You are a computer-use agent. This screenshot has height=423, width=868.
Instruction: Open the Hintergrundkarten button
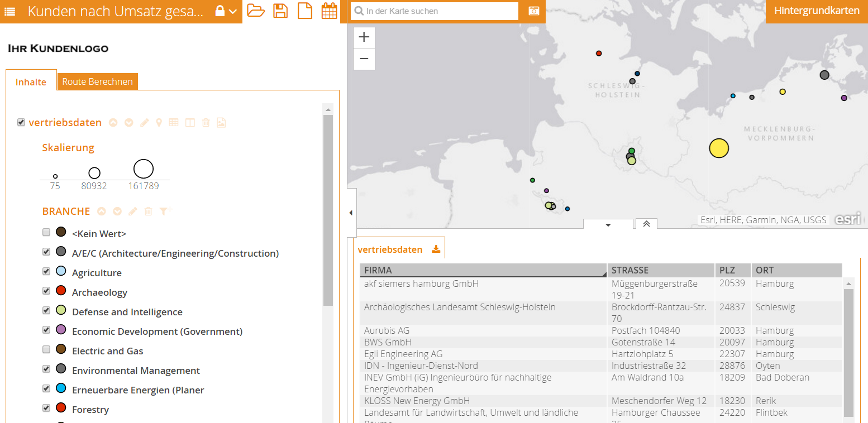tap(817, 11)
